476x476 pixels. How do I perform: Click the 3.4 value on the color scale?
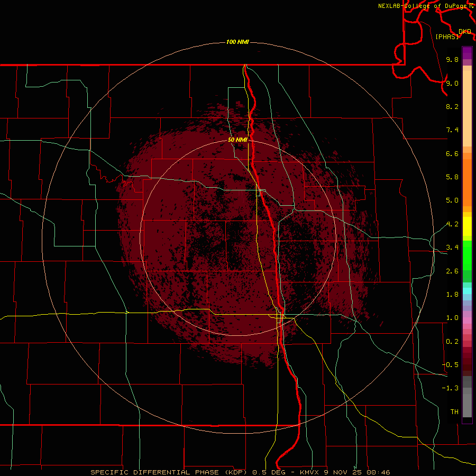(x=452, y=248)
